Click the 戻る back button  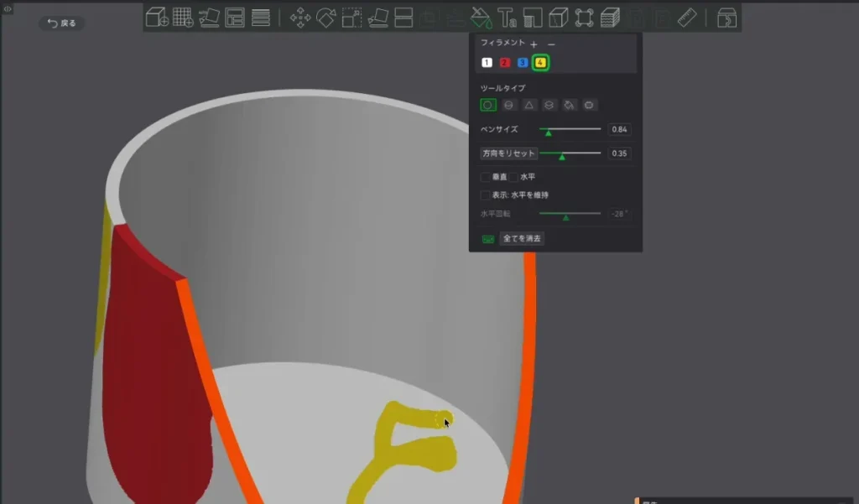tap(62, 23)
